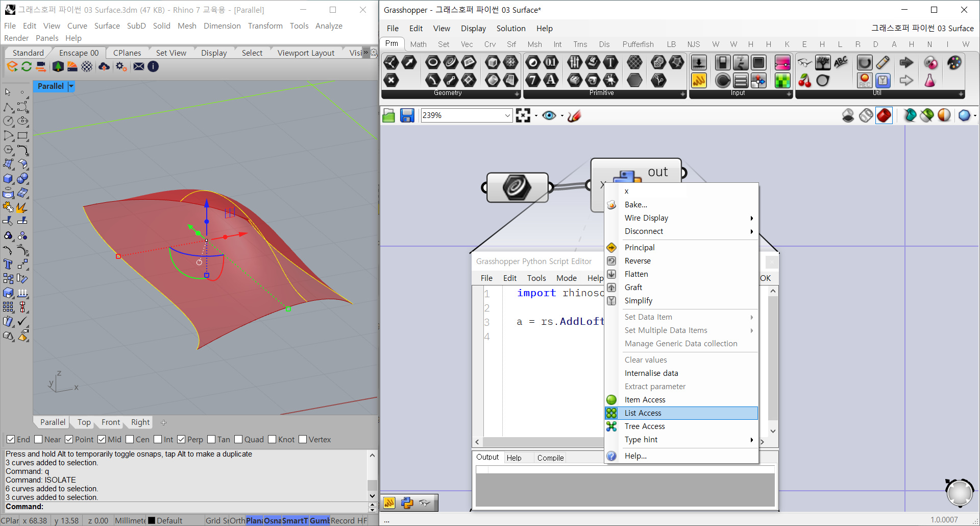Click the colour swatch input component icon
980x526 pixels.
tap(782, 80)
